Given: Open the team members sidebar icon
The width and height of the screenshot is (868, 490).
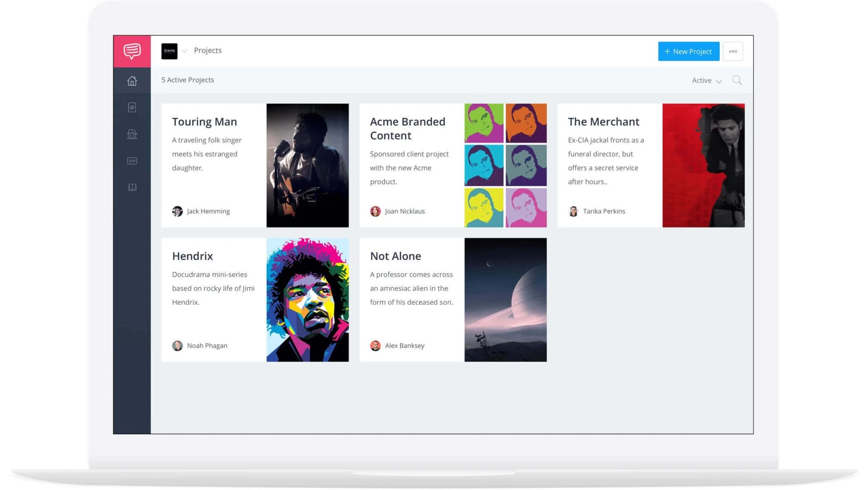Looking at the screenshot, I should (x=132, y=134).
